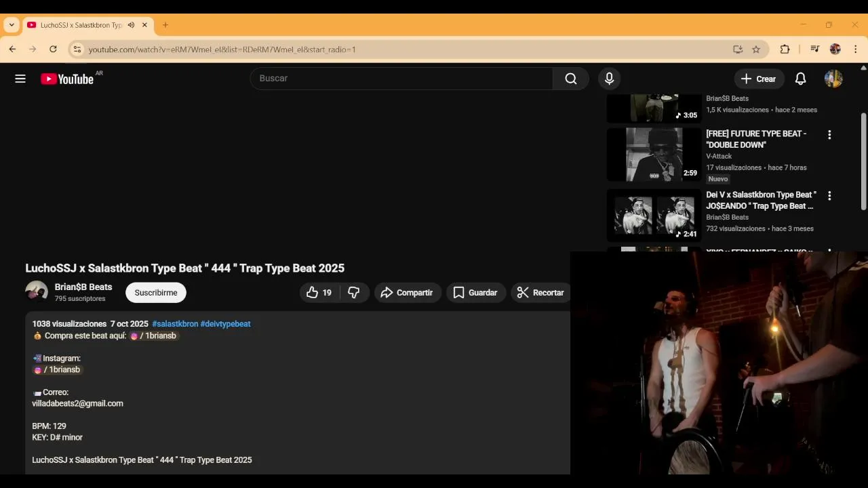
Task: Click villadabeats2@gmail.com email text
Action: click(x=77, y=403)
